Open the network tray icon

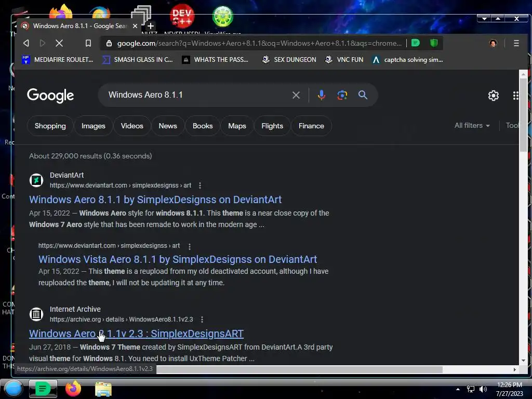[471, 389]
